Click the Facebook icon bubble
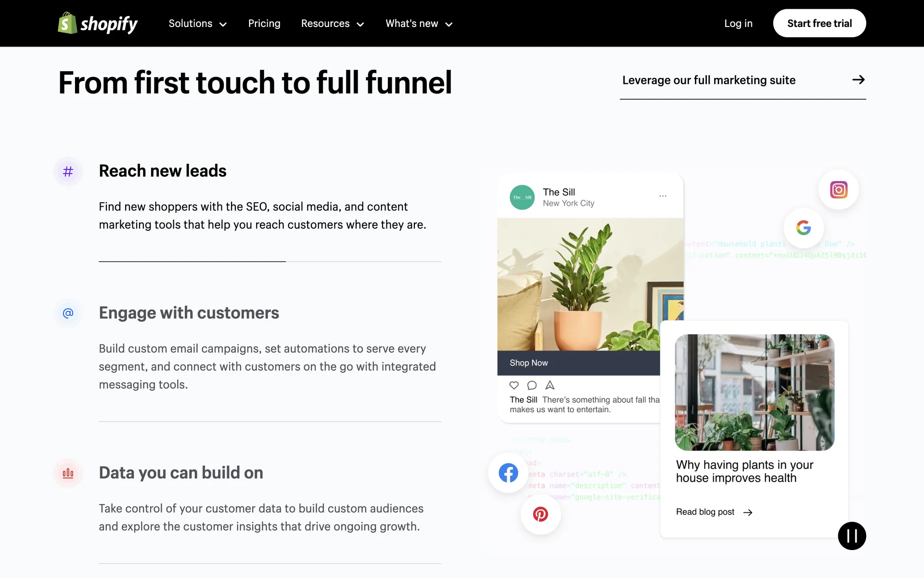924x578 pixels. pos(508,473)
